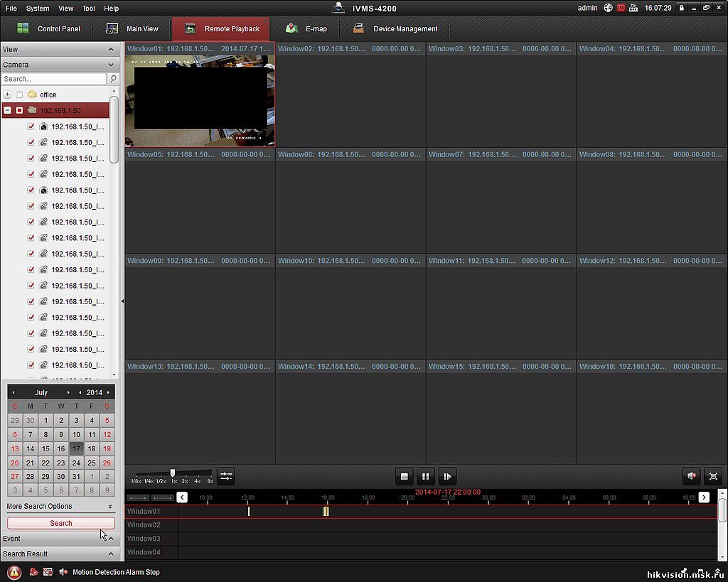Select the Remote Playback tab

coord(221,28)
